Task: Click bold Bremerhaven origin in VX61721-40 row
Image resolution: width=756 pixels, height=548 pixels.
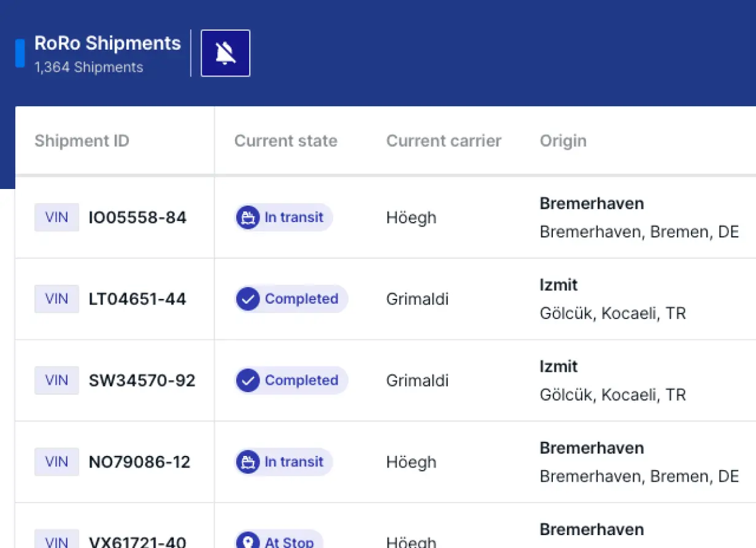Action: [x=592, y=530]
